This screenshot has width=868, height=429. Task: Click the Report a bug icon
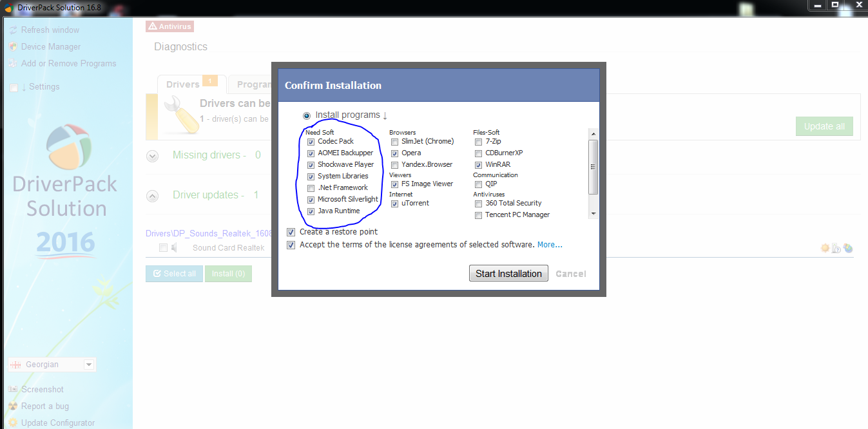pyautogui.click(x=13, y=406)
